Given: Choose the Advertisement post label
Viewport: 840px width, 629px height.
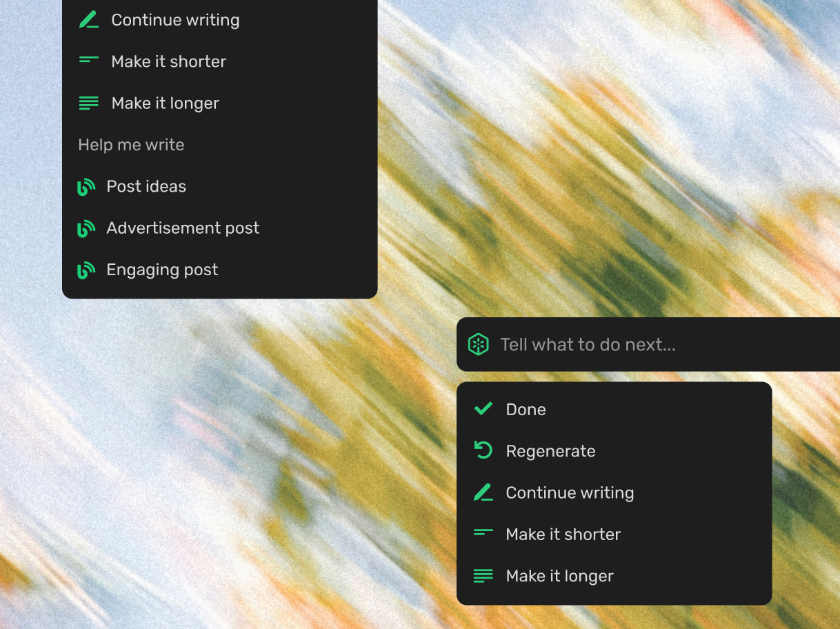Looking at the screenshot, I should [183, 228].
